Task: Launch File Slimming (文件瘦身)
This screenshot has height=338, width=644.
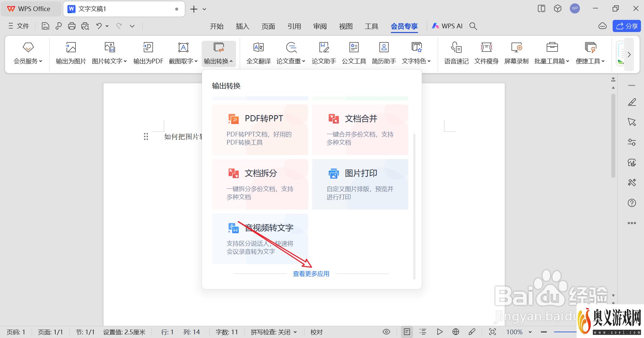Action: [486, 53]
